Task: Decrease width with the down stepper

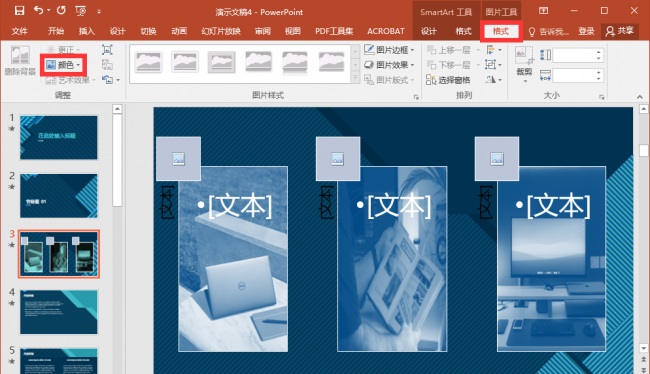Action: click(599, 78)
